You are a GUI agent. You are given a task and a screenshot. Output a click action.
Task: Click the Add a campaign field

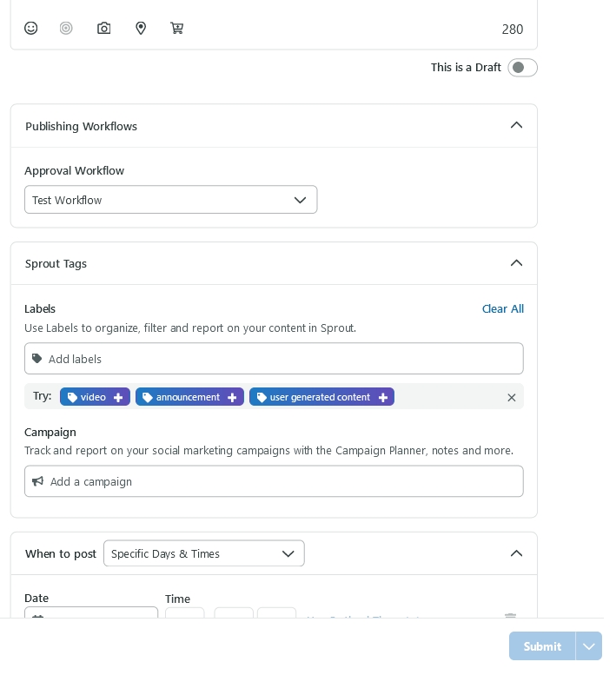[x=274, y=481]
